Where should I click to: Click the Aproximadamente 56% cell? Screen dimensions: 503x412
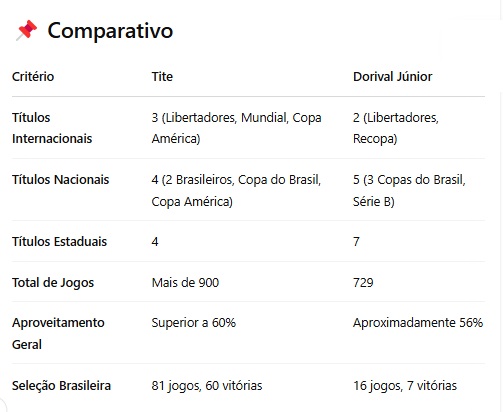click(x=418, y=323)
